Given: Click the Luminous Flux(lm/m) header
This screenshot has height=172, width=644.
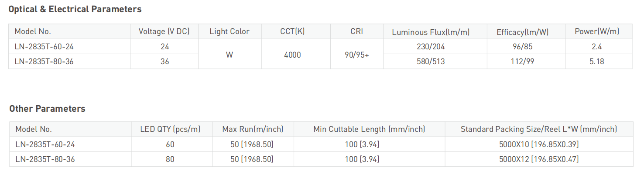Looking at the screenshot, I should tap(431, 32).
